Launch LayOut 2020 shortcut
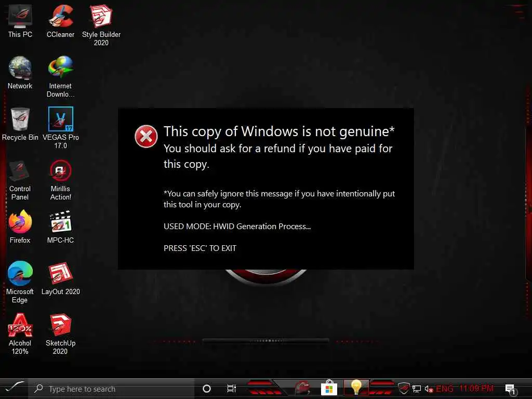This screenshot has height=399, width=532. [60, 278]
